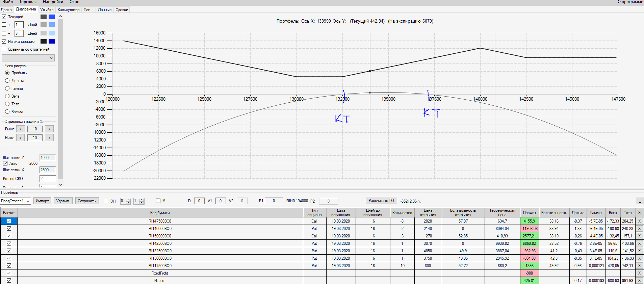Image resolution: width=644 pixels, height=284 pixels.
Task: Open the Сделки tab
Action: point(122,10)
